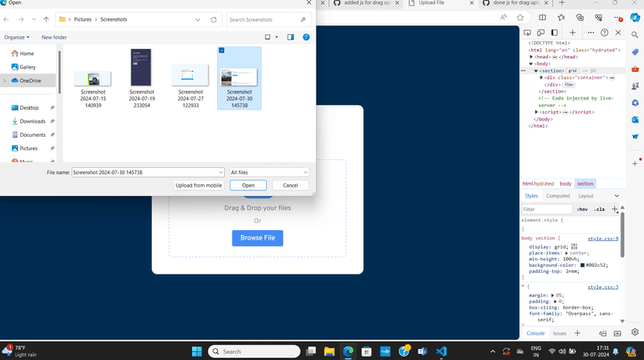Open the style.css:9 source link

602,239
